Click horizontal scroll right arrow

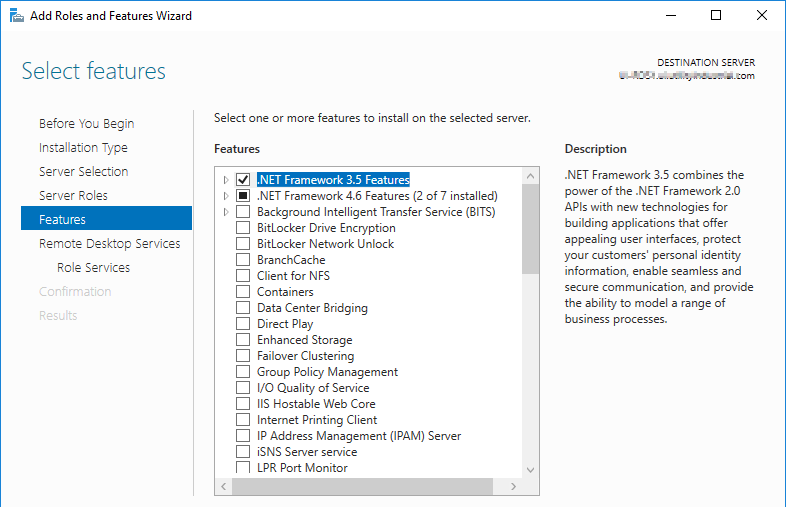pos(513,486)
